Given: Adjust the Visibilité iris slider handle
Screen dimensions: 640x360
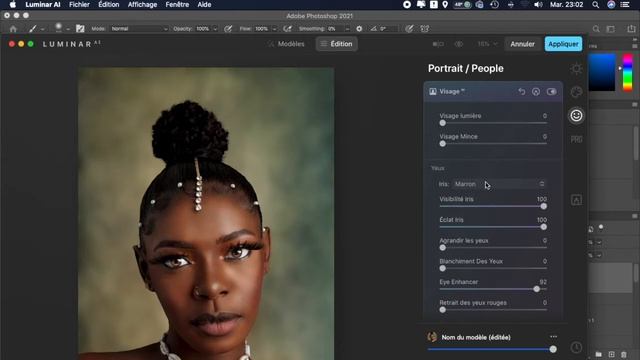Looking at the screenshot, I should coord(543,206).
